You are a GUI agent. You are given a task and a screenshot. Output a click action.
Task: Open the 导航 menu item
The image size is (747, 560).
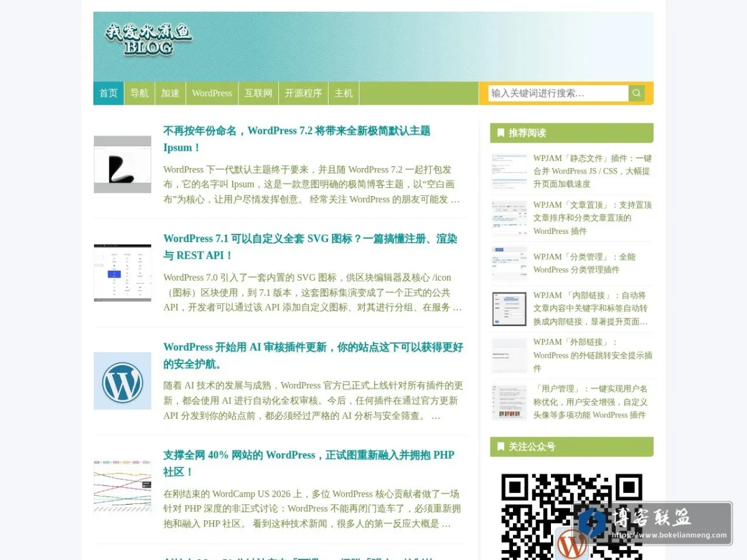pyautogui.click(x=139, y=93)
